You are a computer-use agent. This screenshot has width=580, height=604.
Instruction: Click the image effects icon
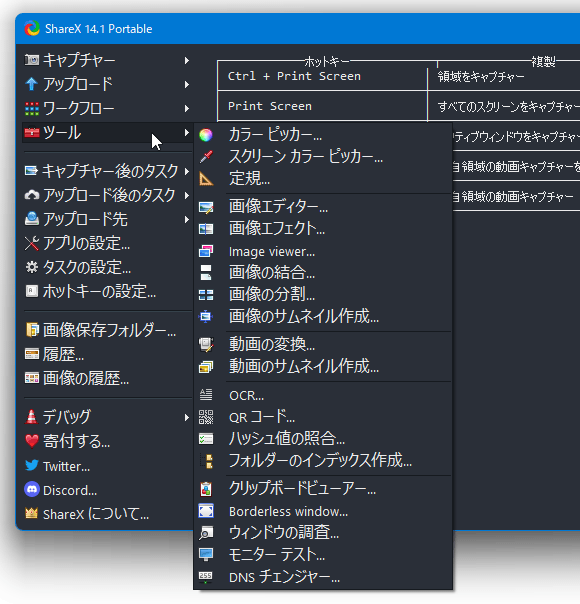tap(206, 229)
